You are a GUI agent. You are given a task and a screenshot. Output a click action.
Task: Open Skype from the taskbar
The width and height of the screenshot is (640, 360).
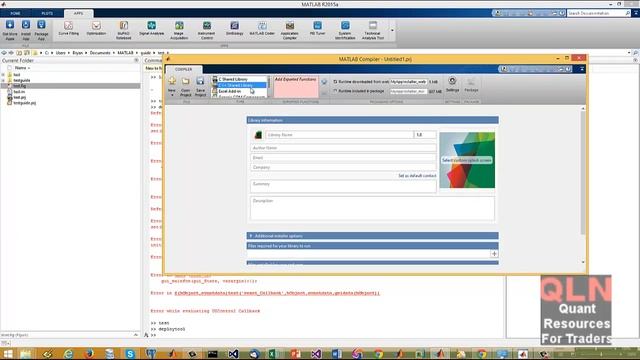point(130,353)
